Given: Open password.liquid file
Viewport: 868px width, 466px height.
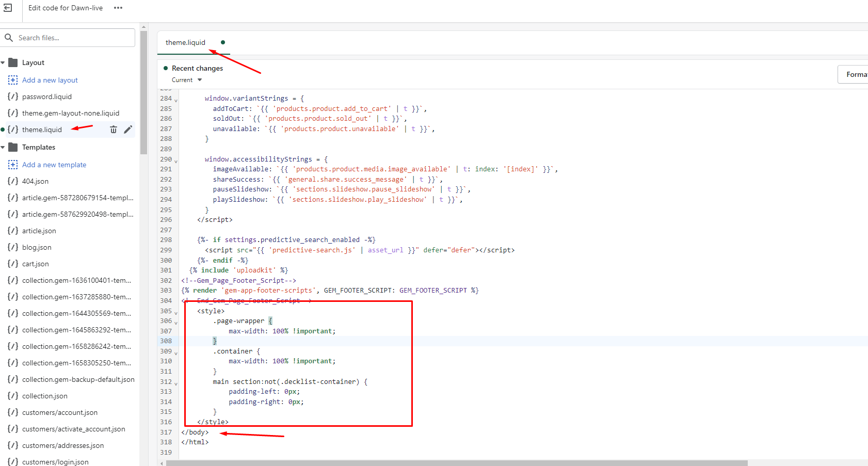Looking at the screenshot, I should click(x=47, y=97).
